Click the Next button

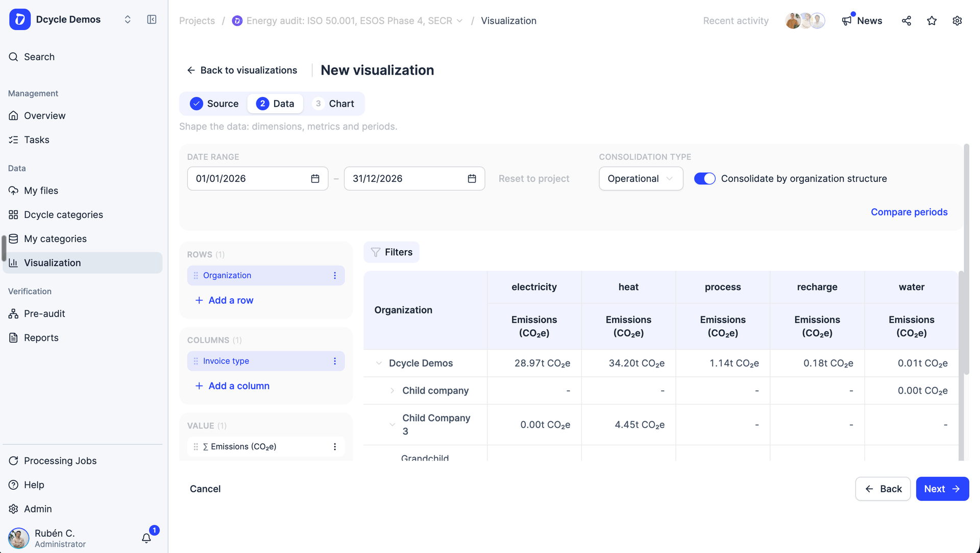(x=942, y=489)
